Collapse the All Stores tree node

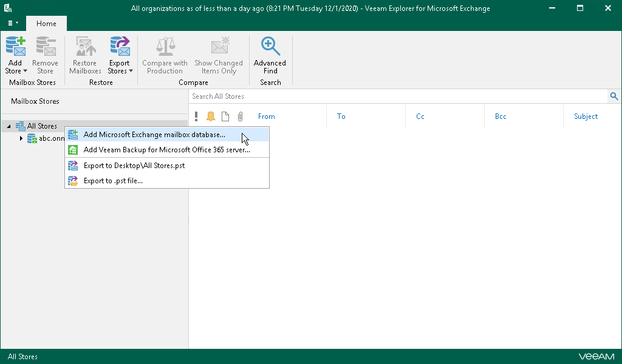click(9, 126)
